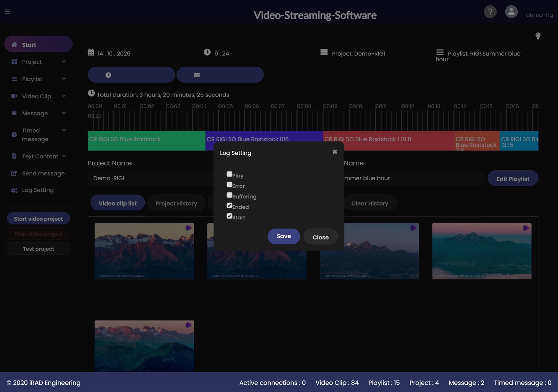Click Active connections : 0 status
The height and width of the screenshot is (392, 558).
click(x=272, y=383)
